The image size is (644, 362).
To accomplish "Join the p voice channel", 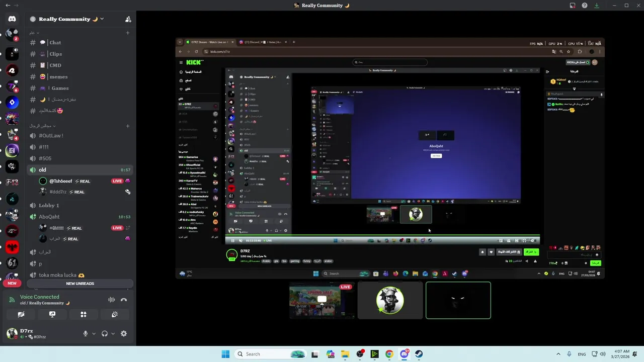I will click(x=80, y=263).
